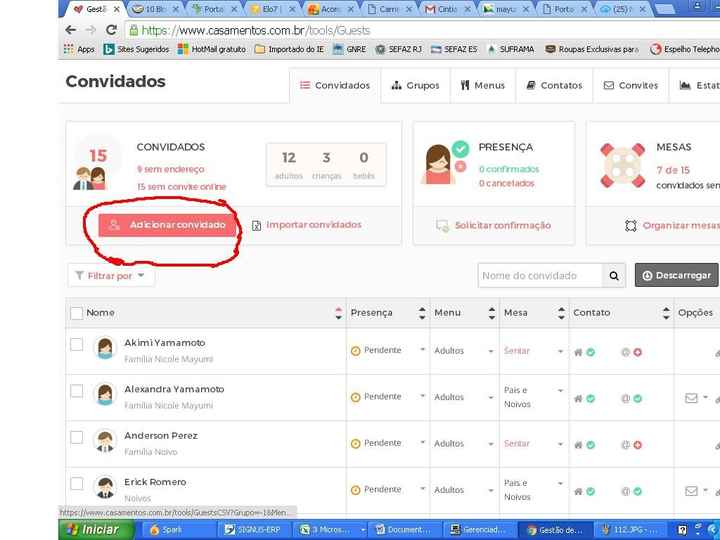Open HotMail gratuito bookmark
Screen dimensions: 720x540
click(212, 49)
